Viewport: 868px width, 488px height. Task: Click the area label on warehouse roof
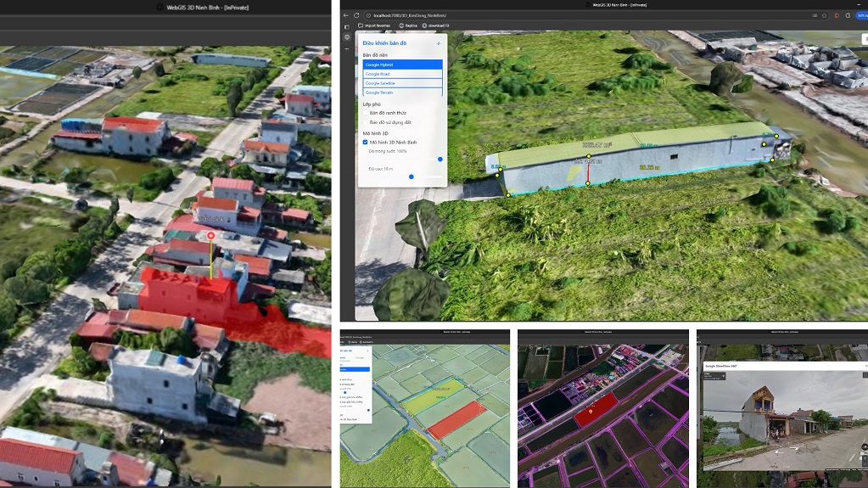pyautogui.click(x=596, y=145)
